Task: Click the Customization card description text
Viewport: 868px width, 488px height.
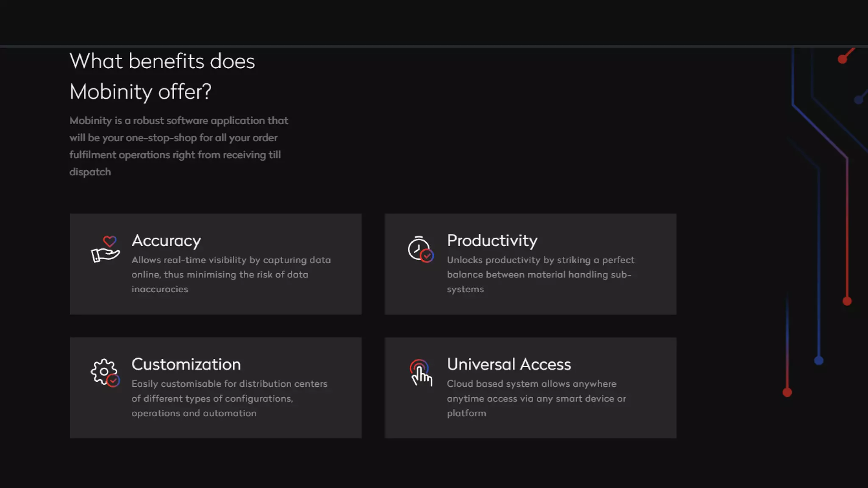Action: (x=229, y=398)
